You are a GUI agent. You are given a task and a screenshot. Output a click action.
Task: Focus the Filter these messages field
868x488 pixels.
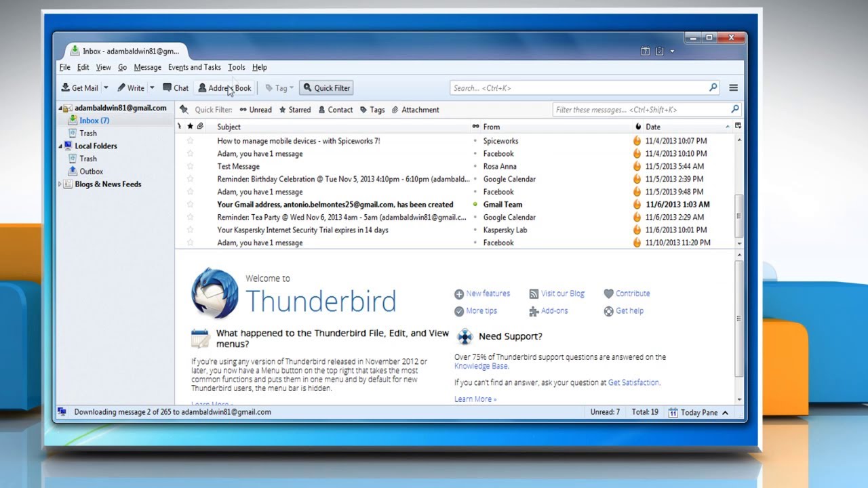coord(647,110)
